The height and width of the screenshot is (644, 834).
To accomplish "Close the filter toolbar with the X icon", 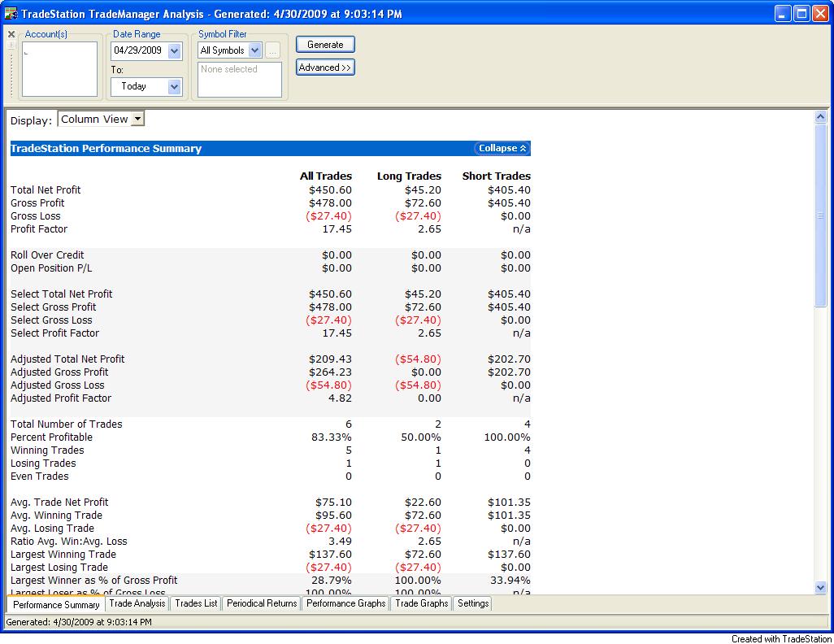I will 11,35.
